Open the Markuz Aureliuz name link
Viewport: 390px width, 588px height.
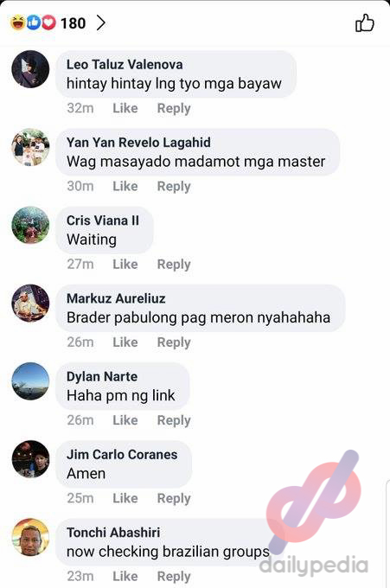tap(116, 298)
